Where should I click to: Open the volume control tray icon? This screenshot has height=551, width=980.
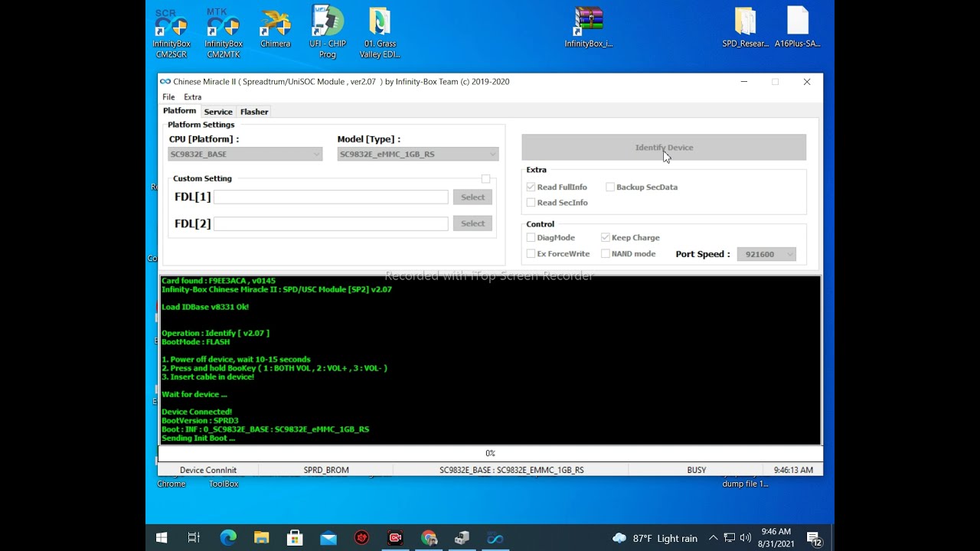(x=746, y=538)
